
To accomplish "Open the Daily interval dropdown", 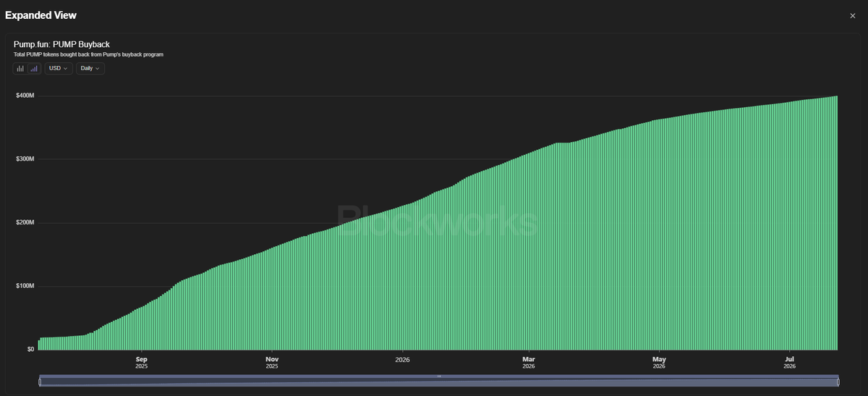I will pyautogui.click(x=90, y=69).
